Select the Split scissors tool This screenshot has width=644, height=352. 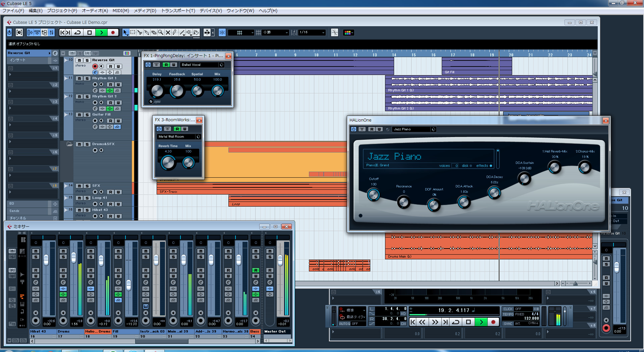tap(140, 33)
